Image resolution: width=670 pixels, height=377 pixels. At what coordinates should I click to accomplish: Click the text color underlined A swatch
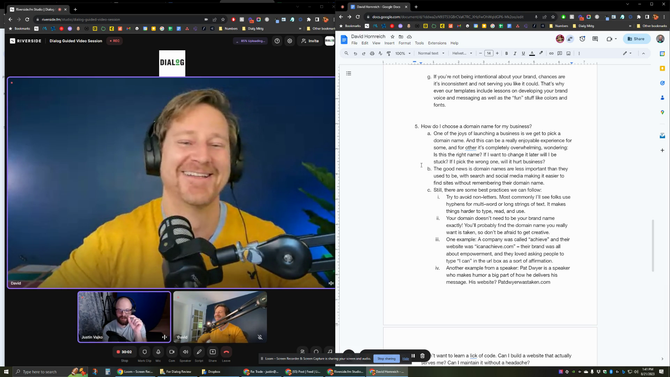tap(532, 53)
